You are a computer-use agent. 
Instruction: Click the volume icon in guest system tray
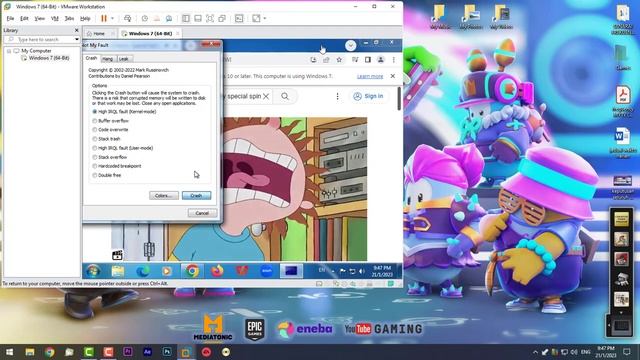pyautogui.click(x=361, y=271)
